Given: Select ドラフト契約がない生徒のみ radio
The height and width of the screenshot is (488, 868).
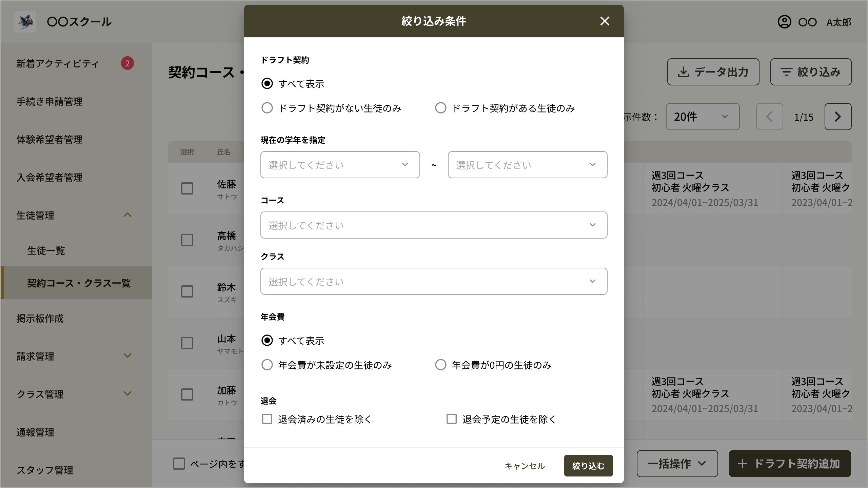Looking at the screenshot, I should [267, 108].
